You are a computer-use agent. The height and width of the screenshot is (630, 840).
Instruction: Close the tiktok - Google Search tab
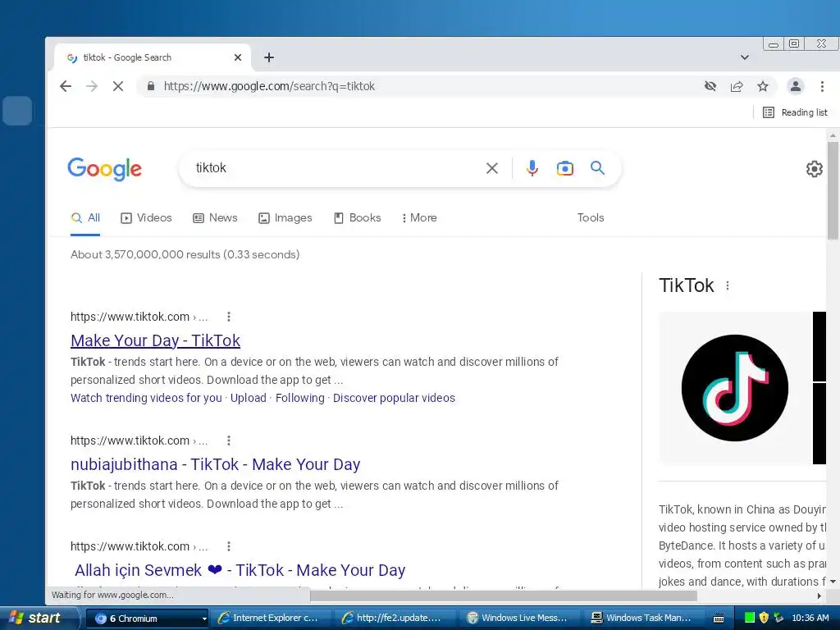(238, 57)
